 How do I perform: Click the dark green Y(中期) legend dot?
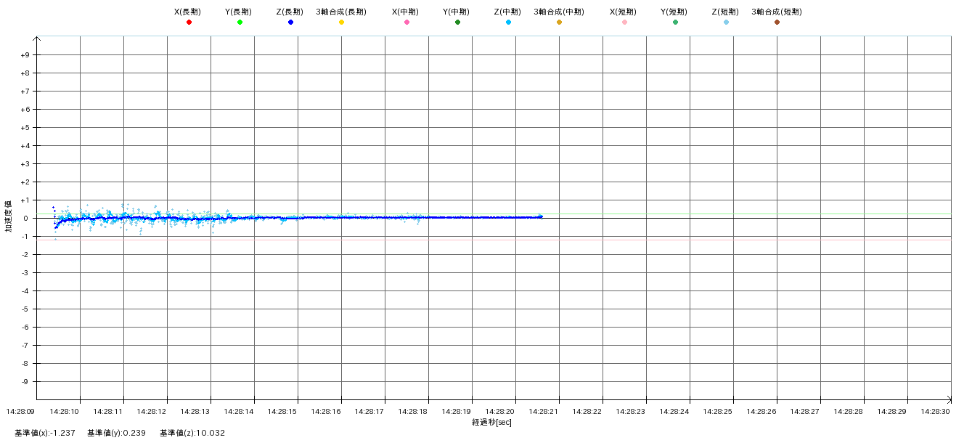click(457, 23)
